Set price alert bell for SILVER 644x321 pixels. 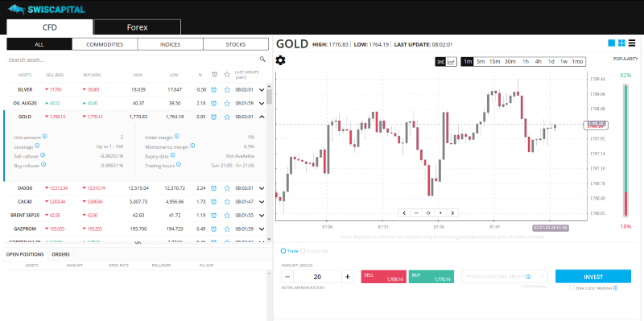coord(214,89)
